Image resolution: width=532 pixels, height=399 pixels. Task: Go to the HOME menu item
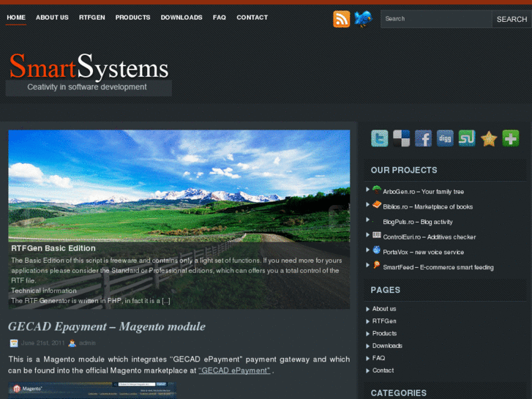point(16,18)
